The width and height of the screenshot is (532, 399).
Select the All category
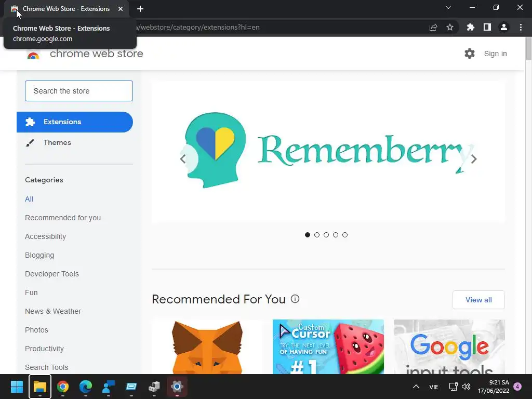point(29,199)
